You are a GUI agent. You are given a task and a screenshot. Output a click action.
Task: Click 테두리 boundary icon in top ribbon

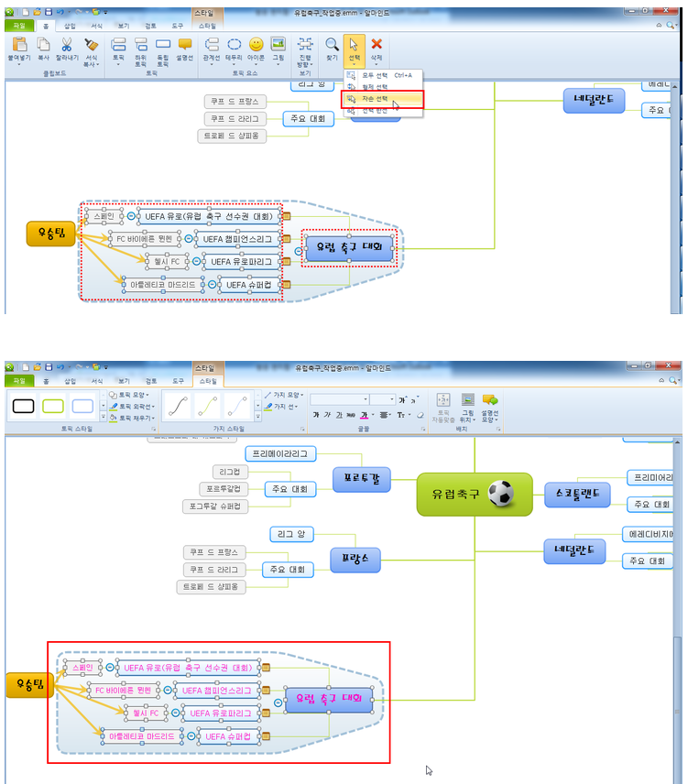point(234,45)
